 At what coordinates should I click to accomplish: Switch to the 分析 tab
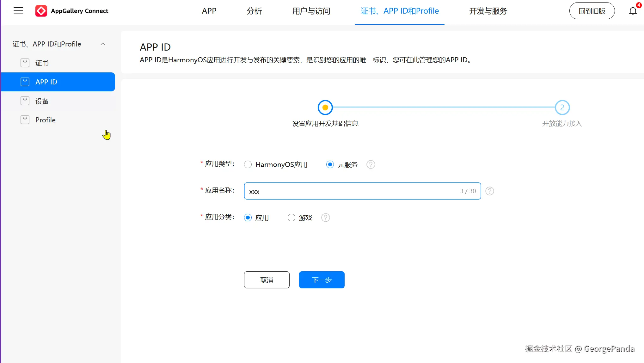coord(254,11)
